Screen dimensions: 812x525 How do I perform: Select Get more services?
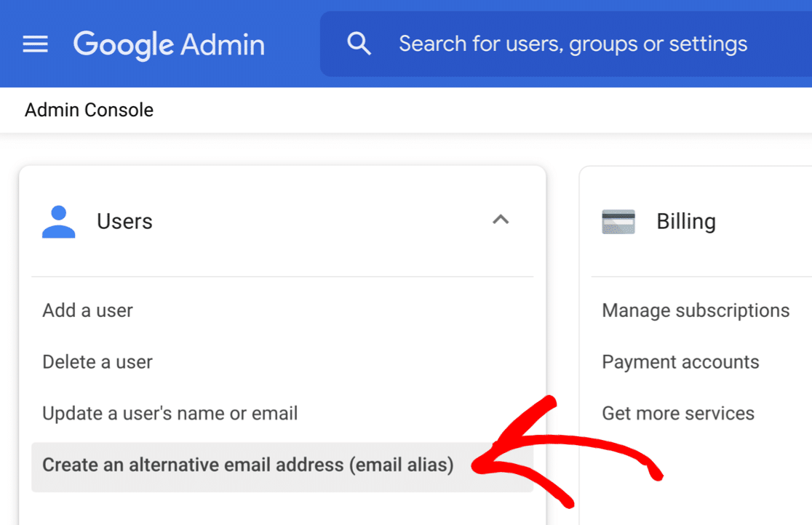678,413
